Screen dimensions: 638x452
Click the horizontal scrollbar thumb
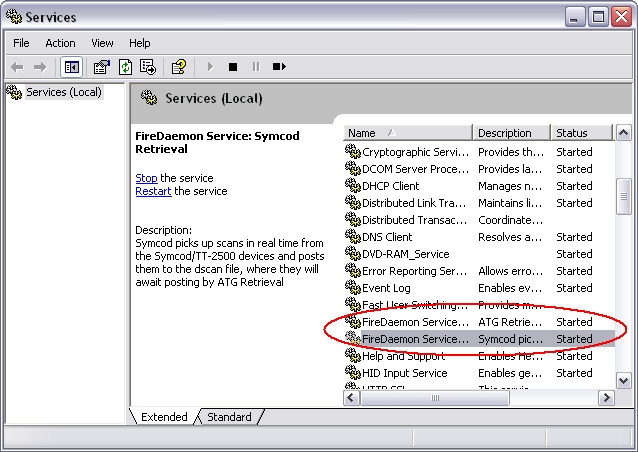(x=435, y=397)
